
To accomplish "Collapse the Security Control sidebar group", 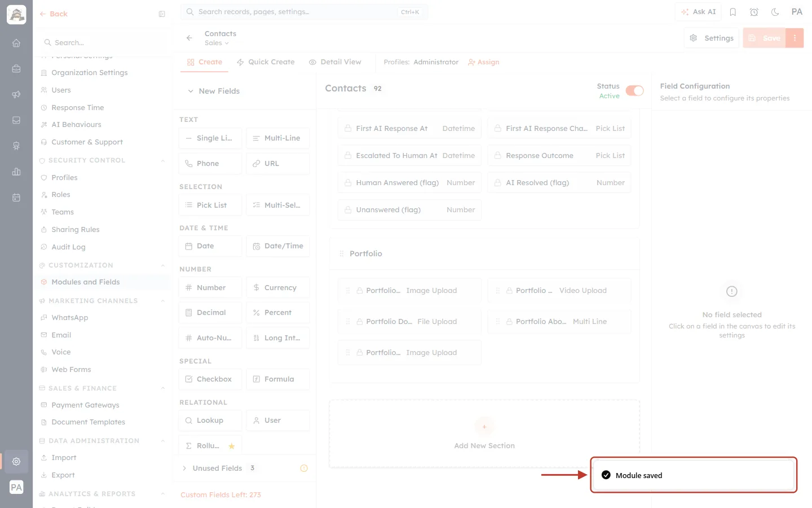I will pyautogui.click(x=163, y=160).
